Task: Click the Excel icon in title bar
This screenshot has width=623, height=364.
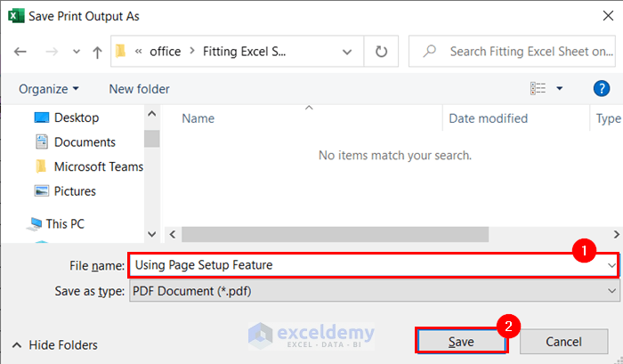Action: tap(16, 16)
